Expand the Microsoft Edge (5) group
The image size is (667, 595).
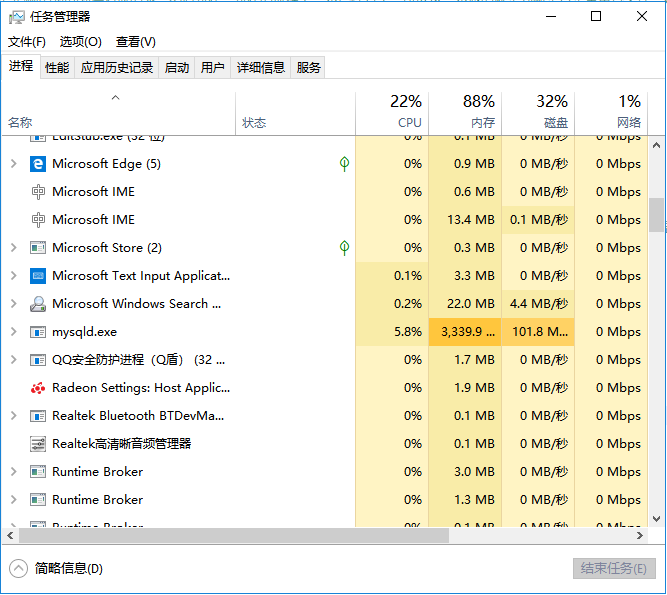tap(14, 164)
